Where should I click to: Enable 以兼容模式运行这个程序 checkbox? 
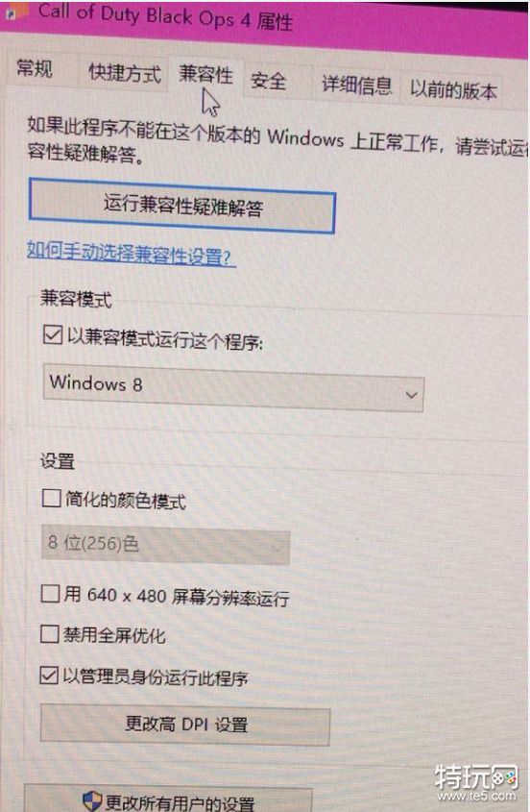click(x=53, y=335)
